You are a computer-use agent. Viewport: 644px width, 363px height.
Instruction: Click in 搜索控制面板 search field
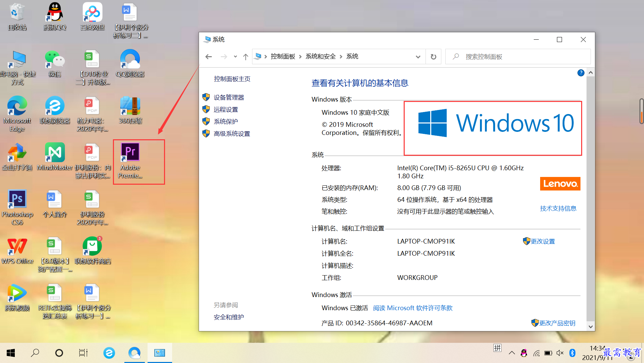tap(518, 57)
